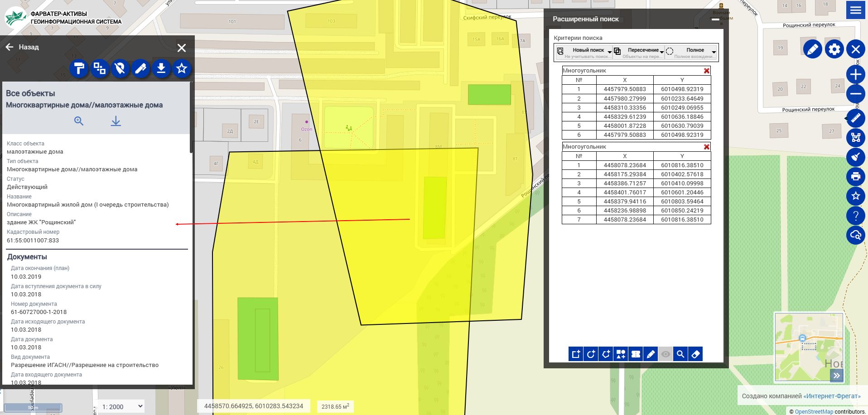Delete the first Многоугольник with red X
This screenshot has width=868, height=415.
point(706,71)
